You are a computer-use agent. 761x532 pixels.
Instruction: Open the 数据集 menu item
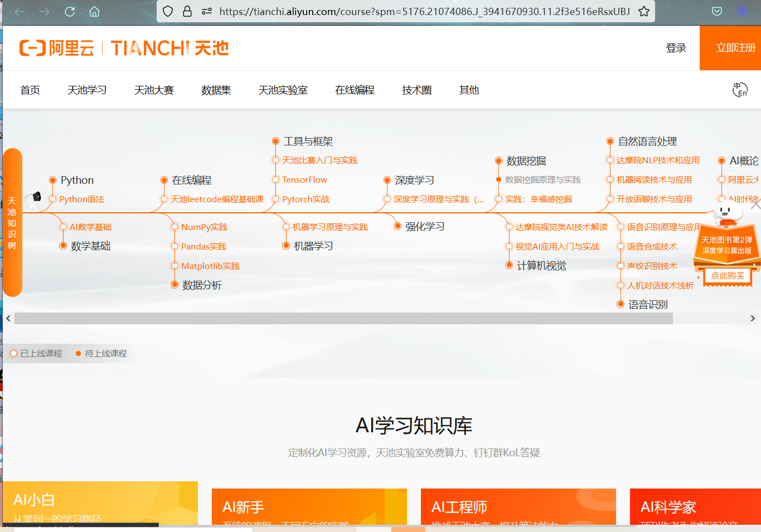(216, 90)
